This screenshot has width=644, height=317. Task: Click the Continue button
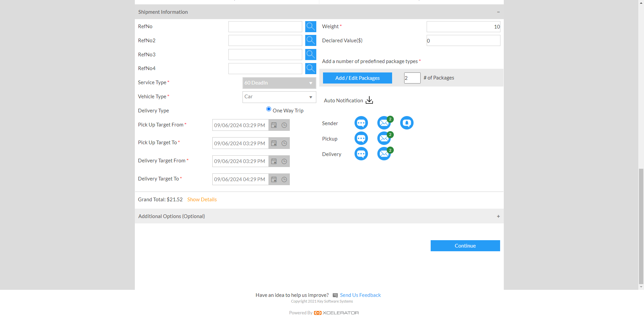(x=465, y=246)
